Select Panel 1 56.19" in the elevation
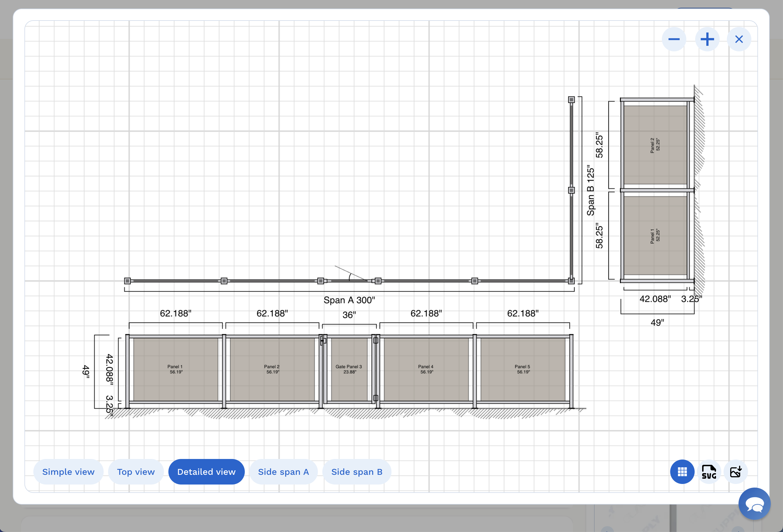 176,369
